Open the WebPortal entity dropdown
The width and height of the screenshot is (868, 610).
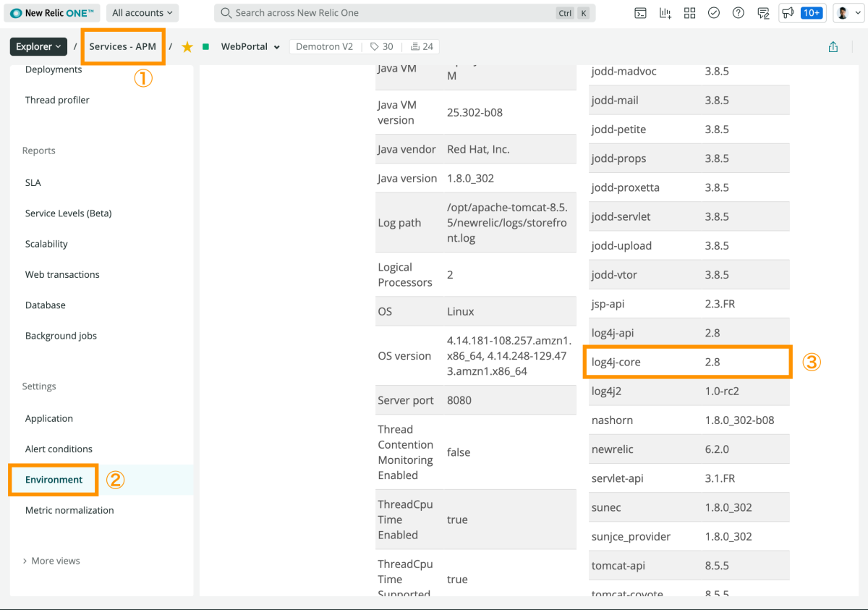[x=250, y=47]
